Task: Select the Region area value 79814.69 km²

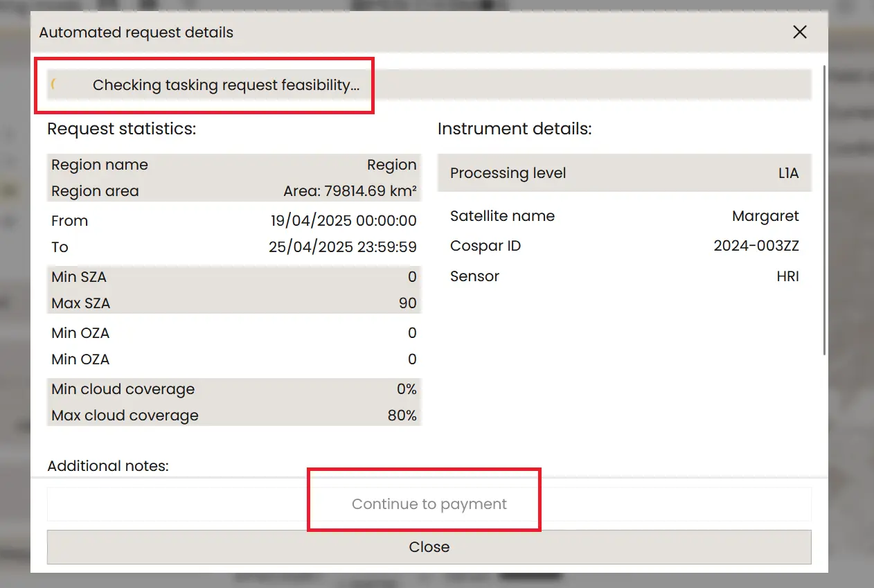Action: (350, 191)
